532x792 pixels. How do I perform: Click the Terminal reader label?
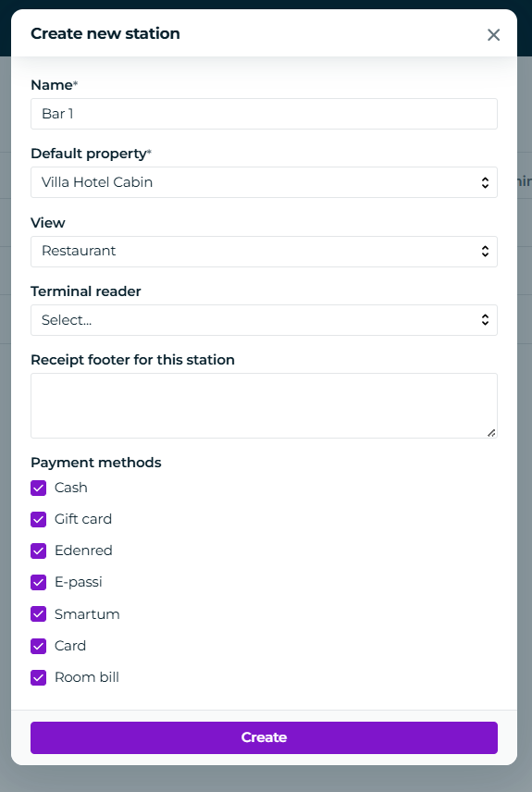pos(86,291)
